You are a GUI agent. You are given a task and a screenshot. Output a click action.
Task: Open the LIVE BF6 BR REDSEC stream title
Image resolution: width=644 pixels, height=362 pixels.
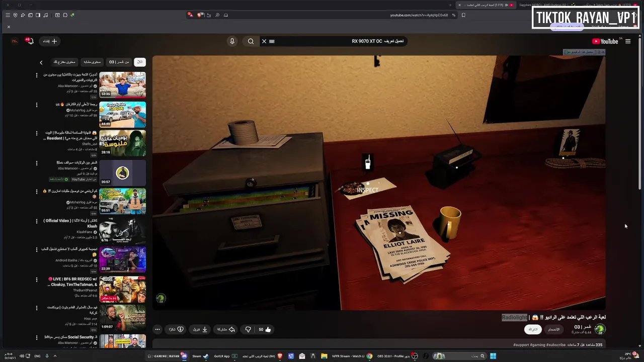[x=72, y=282]
